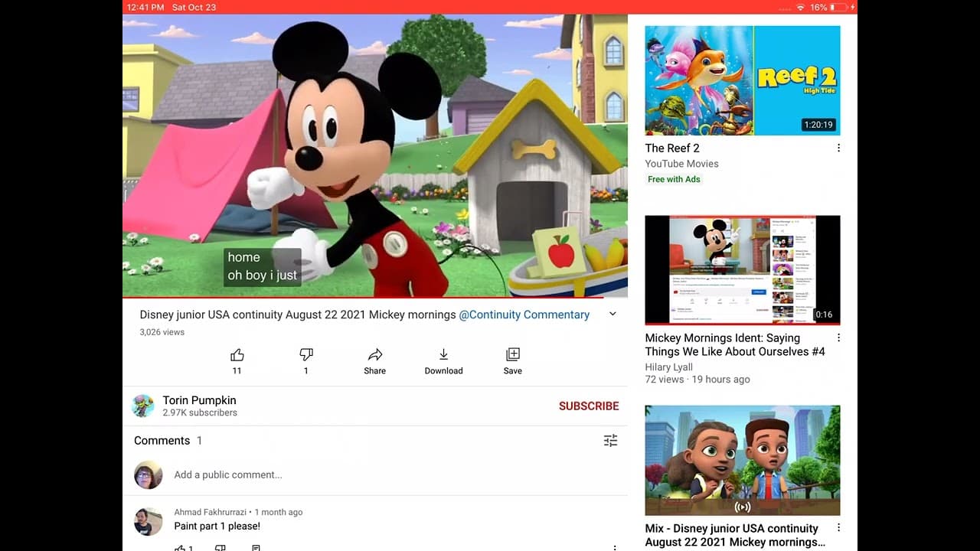The image size is (980, 551).
Task: Tap the Free with Ads badge
Action: 674,179
